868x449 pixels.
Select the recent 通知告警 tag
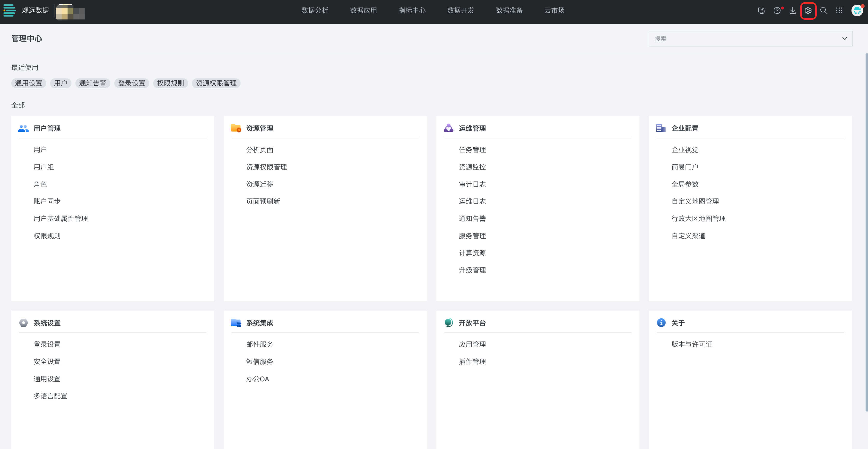click(x=93, y=83)
